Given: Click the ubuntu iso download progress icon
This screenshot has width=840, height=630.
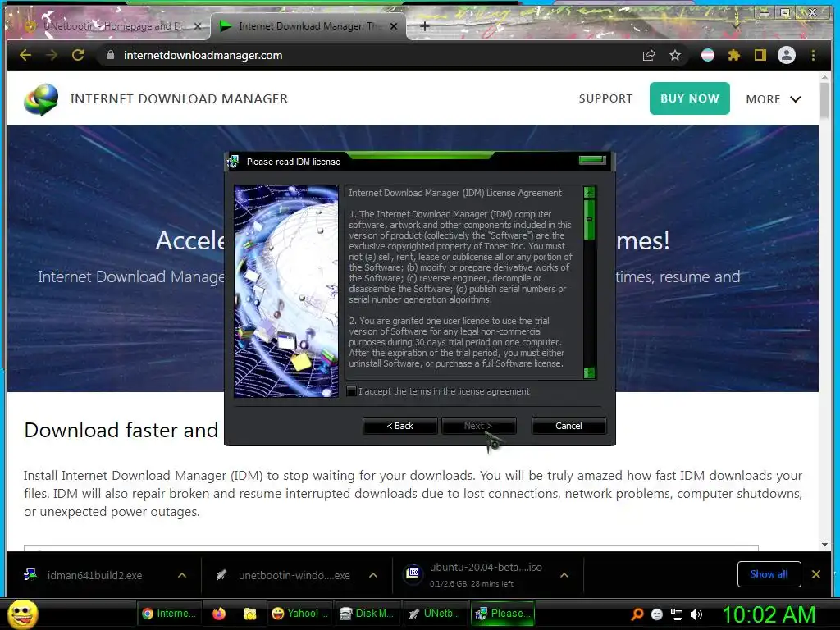Looking at the screenshot, I should 413,573.
